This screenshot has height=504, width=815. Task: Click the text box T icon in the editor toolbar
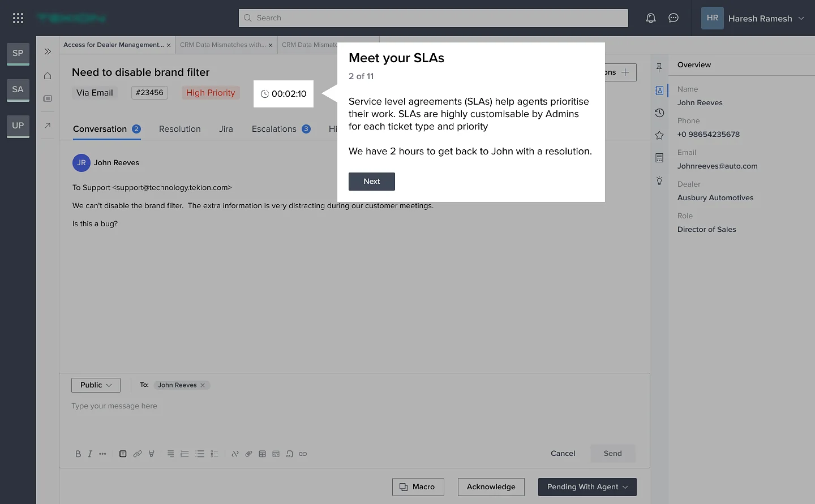[123, 454]
